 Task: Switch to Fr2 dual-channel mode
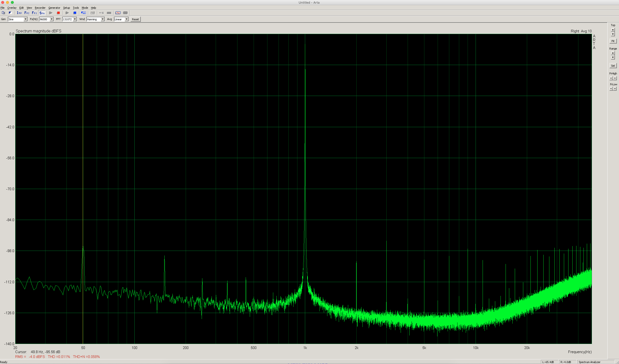click(27, 13)
